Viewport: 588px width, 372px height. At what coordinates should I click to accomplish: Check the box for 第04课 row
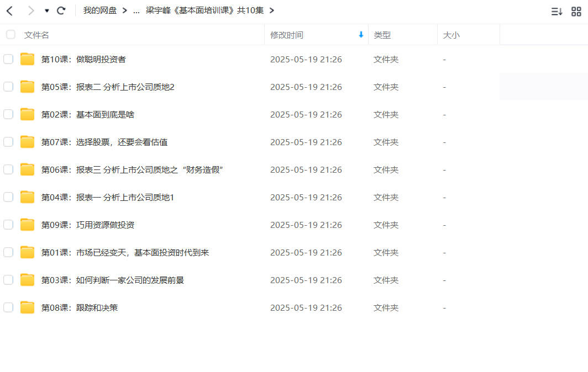(x=8, y=197)
